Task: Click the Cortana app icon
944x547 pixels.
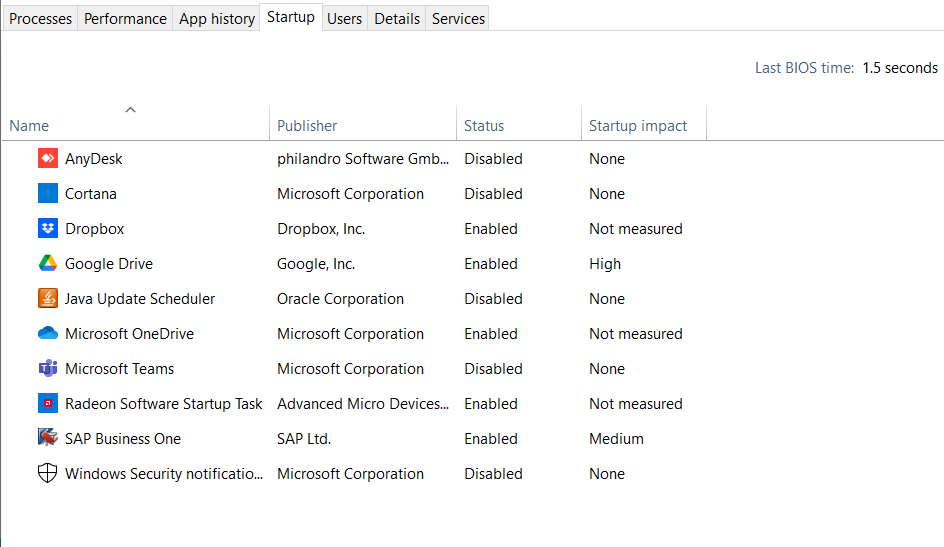Action: coord(48,193)
